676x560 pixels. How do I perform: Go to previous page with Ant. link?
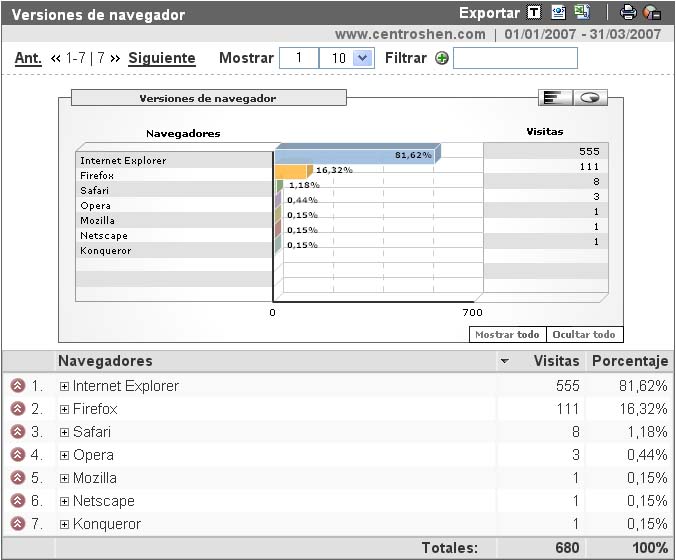click(x=28, y=58)
